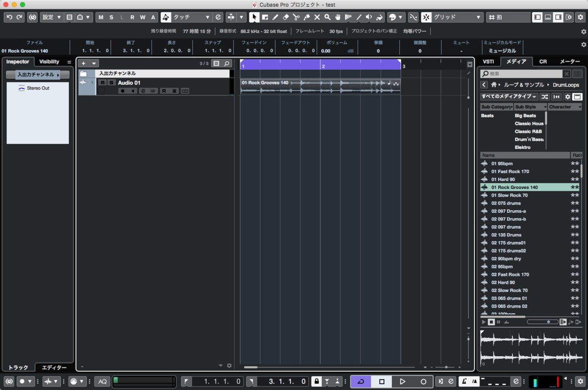Enable record on Audio 01 track
588x390 pixels.
[122, 91]
